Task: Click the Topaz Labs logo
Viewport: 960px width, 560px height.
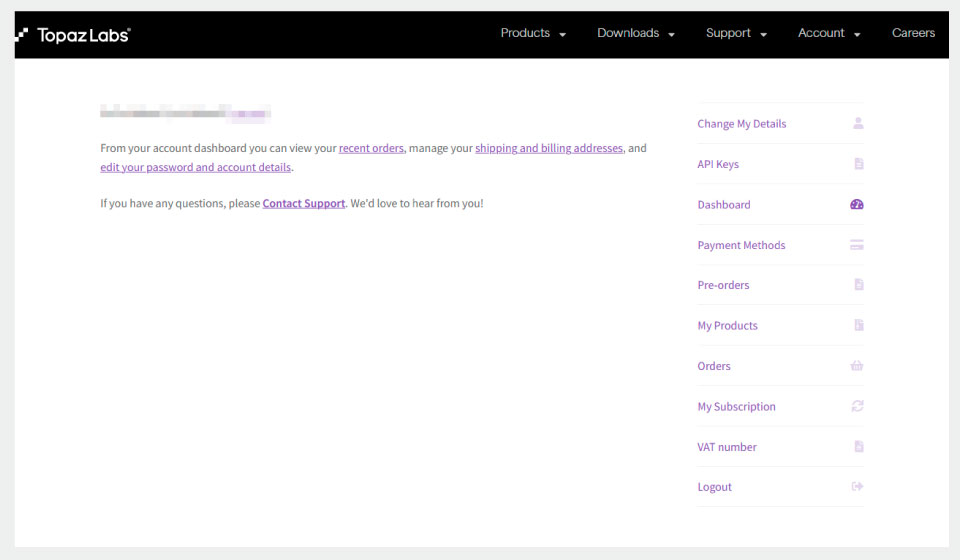Action: point(73,34)
